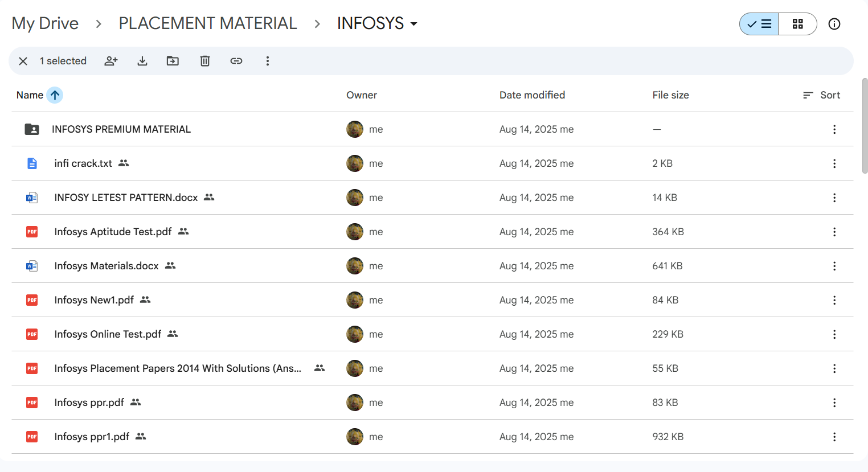Click the File size column header

pos(670,95)
